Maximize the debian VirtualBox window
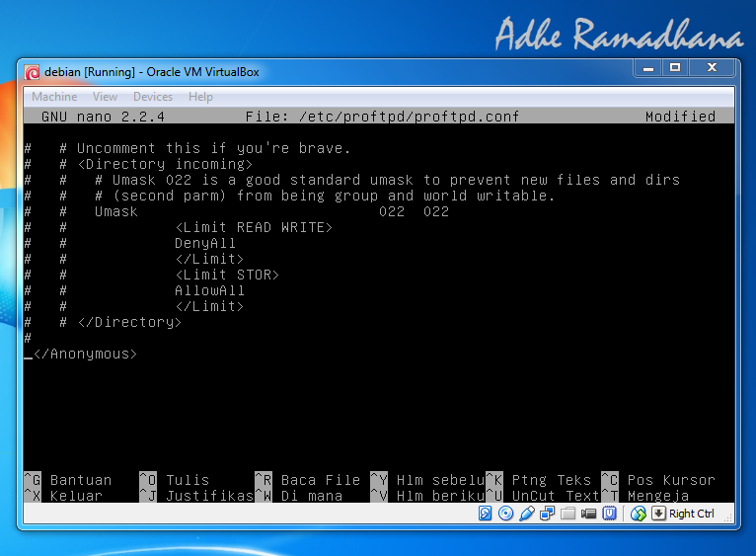Screen dimensions: 756x556 coord(675,67)
